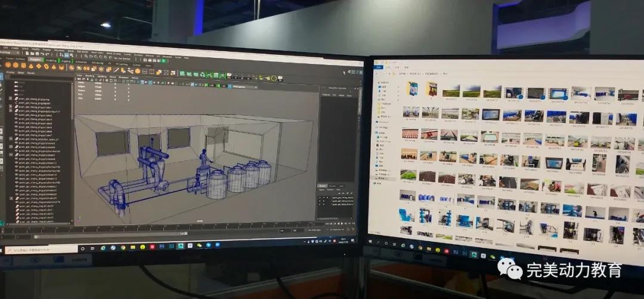Image resolution: width=644 pixels, height=299 pixels.
Task: Open WeChat from right monitor taskbar
Action: point(493,257)
